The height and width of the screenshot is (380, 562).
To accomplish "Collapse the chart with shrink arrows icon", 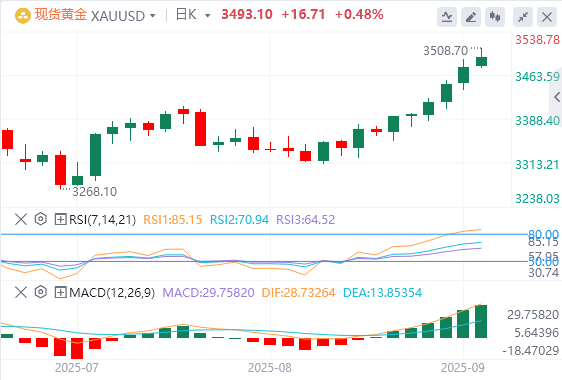I will (523, 16).
